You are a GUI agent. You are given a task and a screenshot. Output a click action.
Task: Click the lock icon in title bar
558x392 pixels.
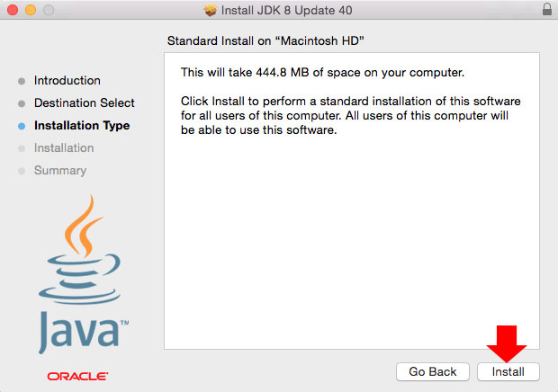click(547, 9)
